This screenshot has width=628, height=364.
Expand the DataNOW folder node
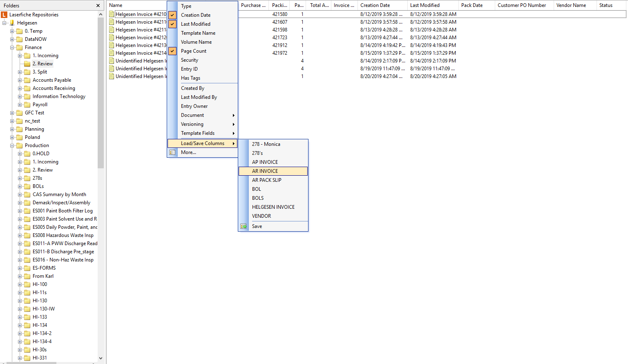pyautogui.click(x=12, y=39)
